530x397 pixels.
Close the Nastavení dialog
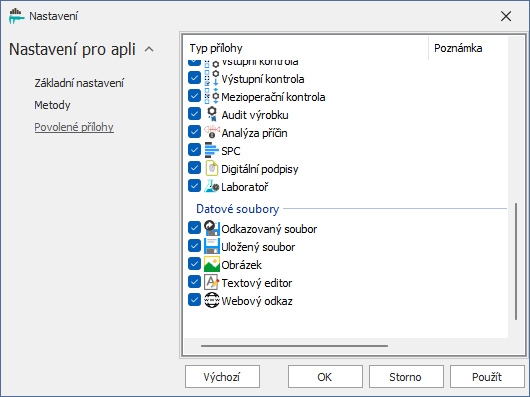pyautogui.click(x=506, y=16)
